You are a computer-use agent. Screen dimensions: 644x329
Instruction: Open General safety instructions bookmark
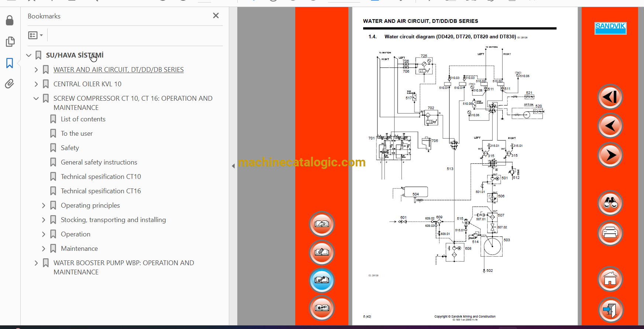coord(99,162)
